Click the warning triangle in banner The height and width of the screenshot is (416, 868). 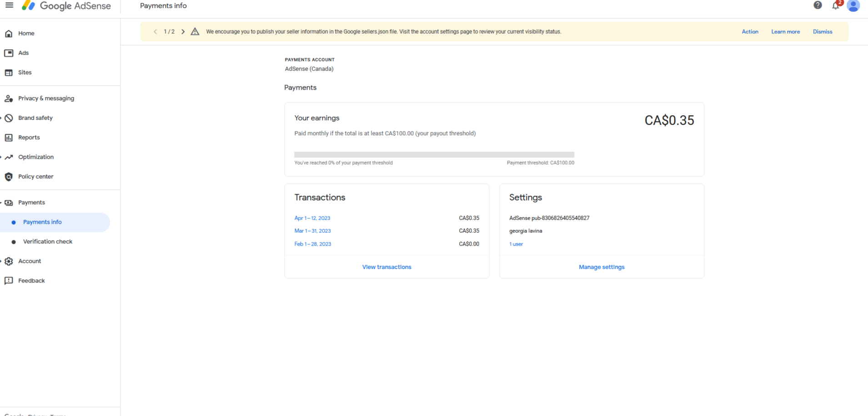pos(195,32)
